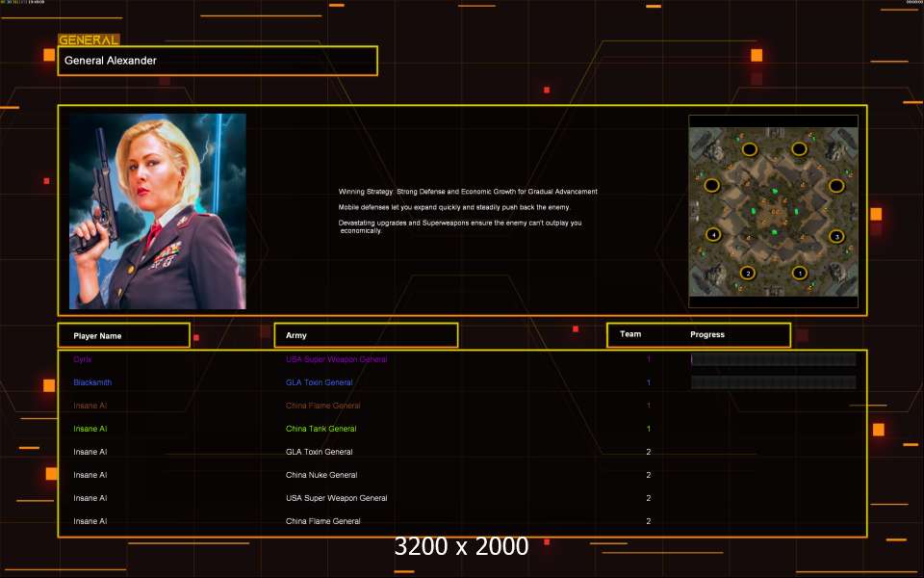Viewport: 924px width, 578px height.
Task: Select player name Cyrix
Action: coord(83,359)
